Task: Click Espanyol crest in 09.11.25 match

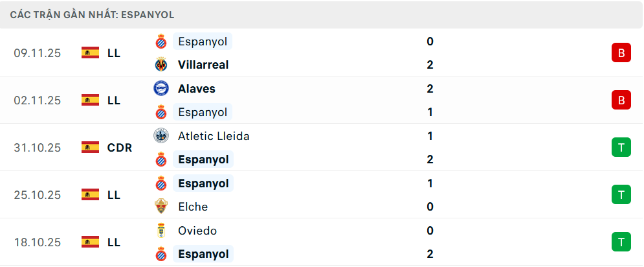Action: (x=161, y=41)
